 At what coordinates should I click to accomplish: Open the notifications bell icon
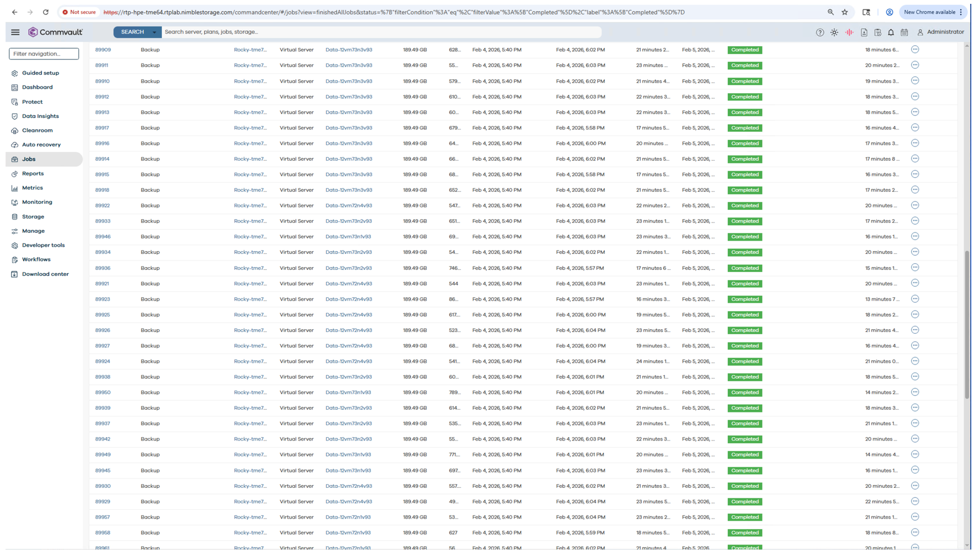point(891,32)
